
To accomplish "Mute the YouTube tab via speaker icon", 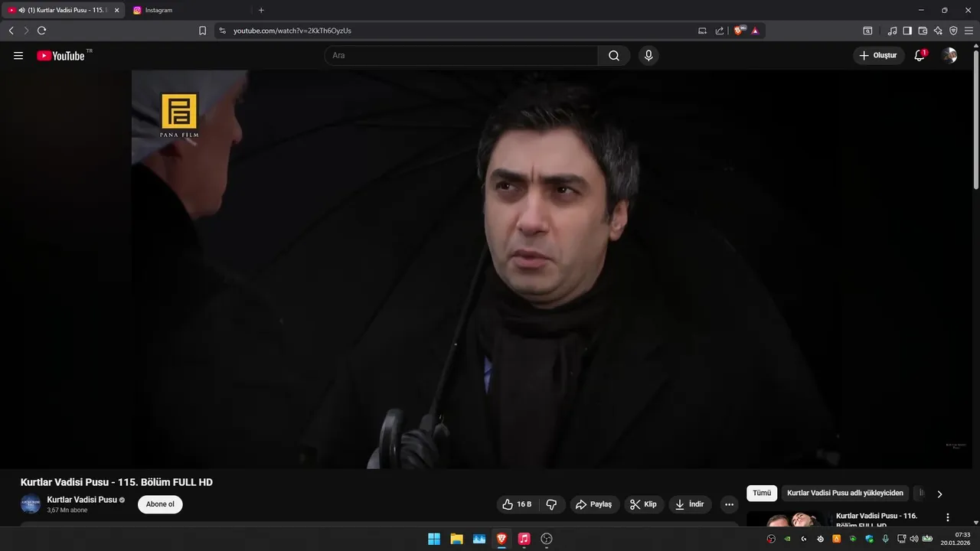I will click(21, 10).
